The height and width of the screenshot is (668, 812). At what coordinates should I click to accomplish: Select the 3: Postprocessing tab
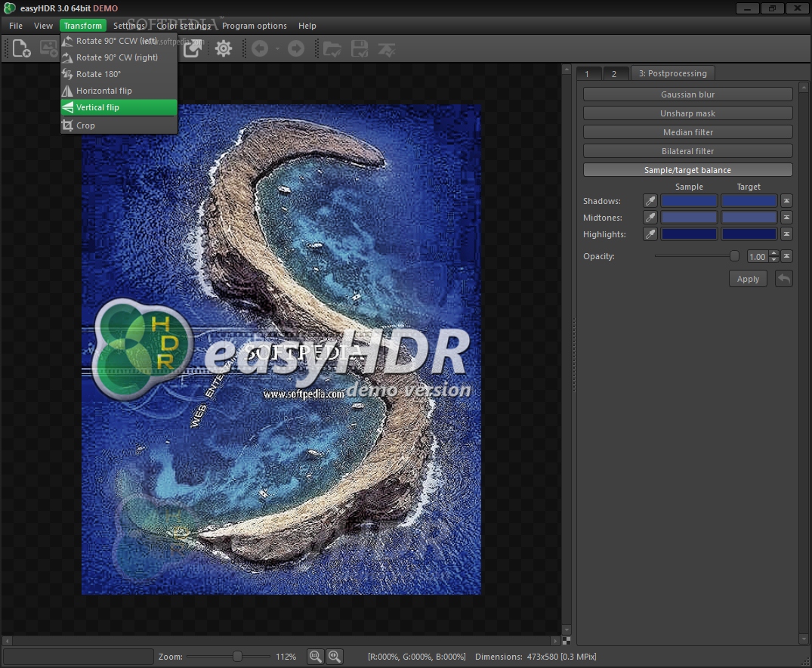(x=673, y=73)
